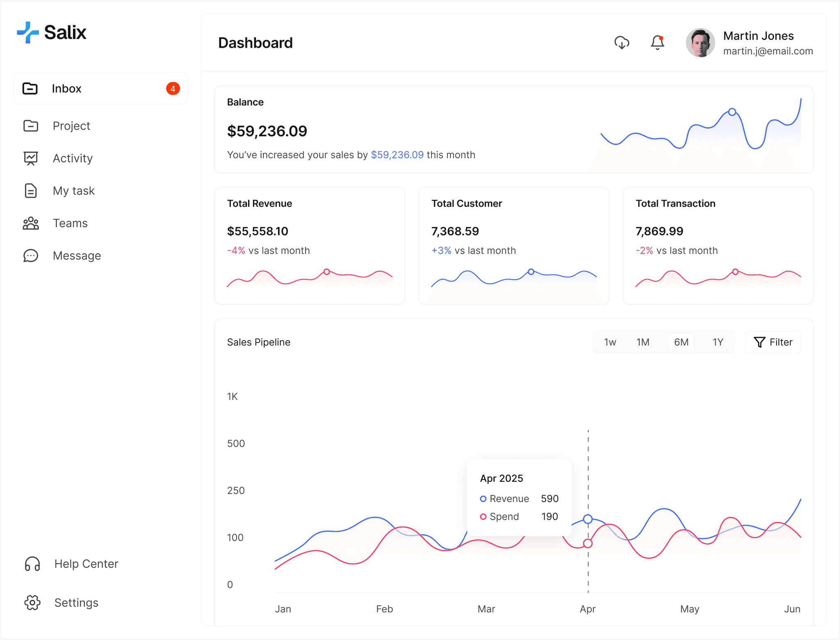
Task: Click the Apr 2025 tooltip heading
Action: pos(501,478)
